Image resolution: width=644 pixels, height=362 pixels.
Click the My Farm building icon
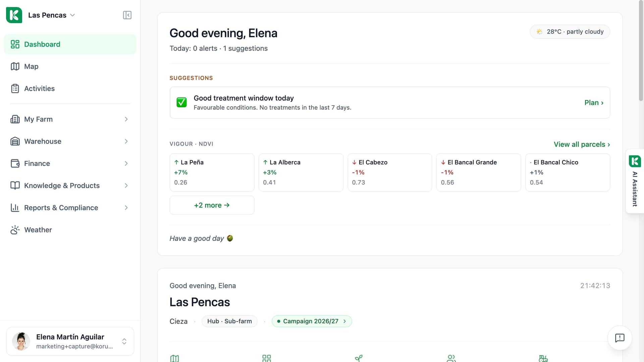(x=15, y=119)
